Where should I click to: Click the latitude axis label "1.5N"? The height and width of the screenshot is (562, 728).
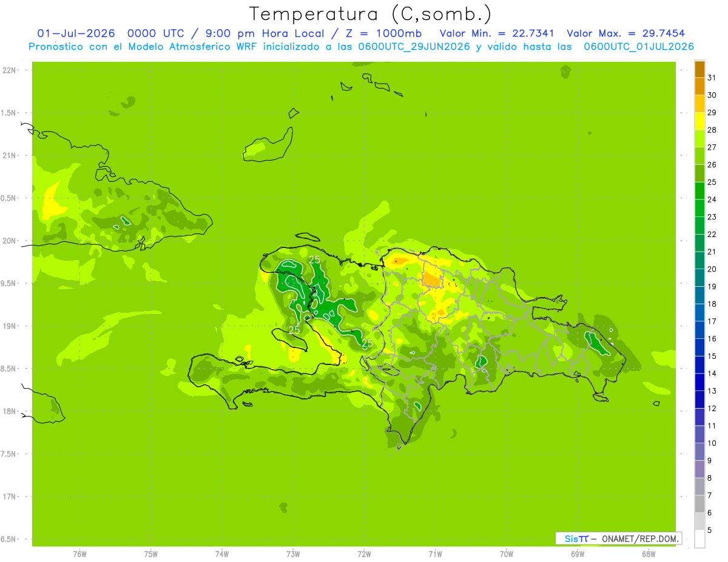[10, 113]
